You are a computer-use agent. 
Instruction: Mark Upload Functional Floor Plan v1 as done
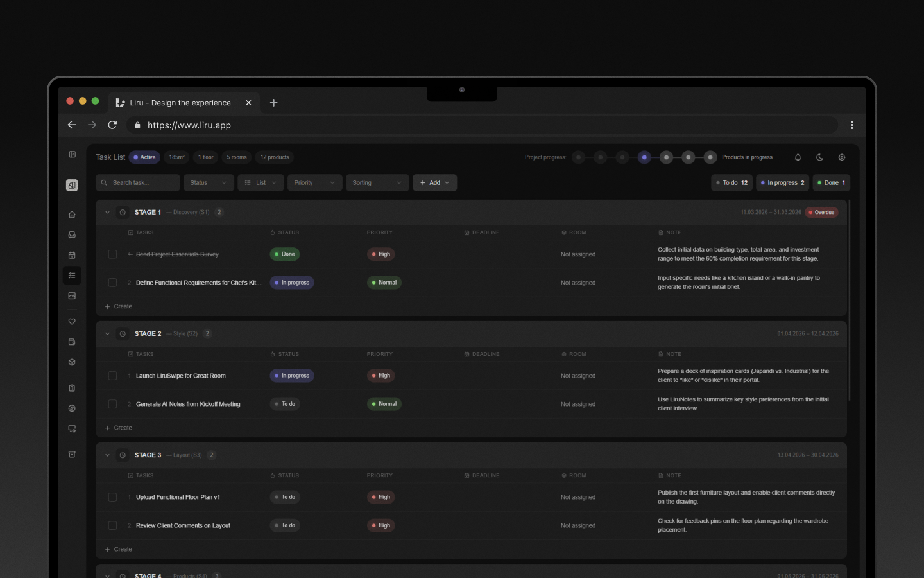coord(112,497)
